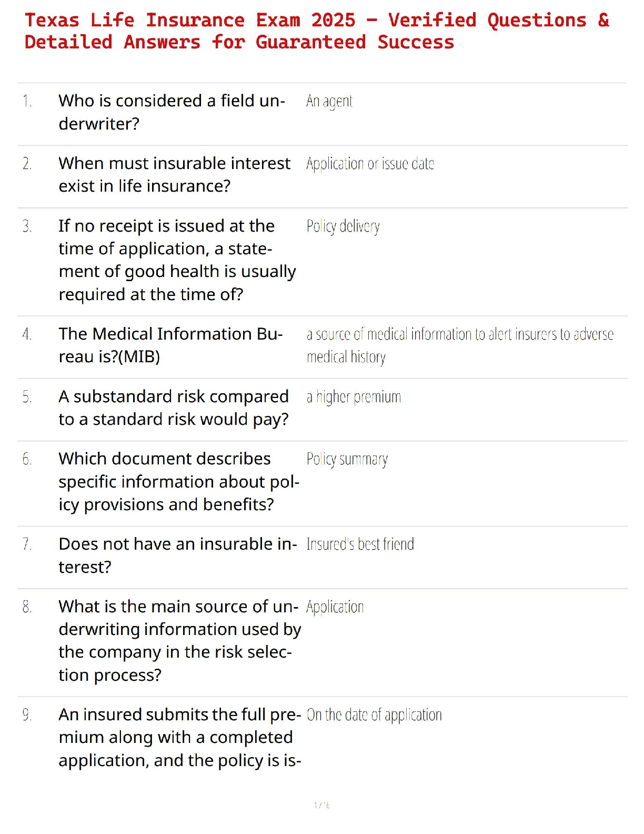Image resolution: width=644 pixels, height=834 pixels.
Task: Click the page number at page bottom
Action: pyautogui.click(x=321, y=805)
